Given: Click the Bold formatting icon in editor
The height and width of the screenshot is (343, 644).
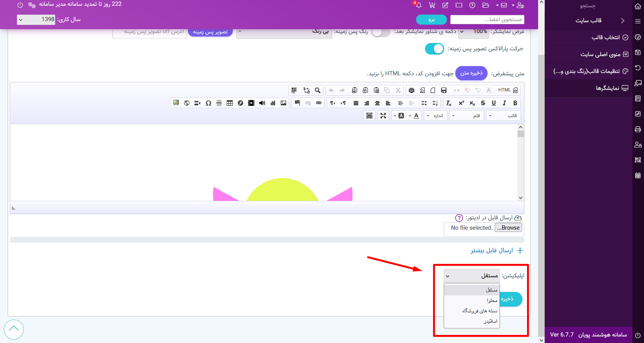Looking at the screenshot, I should point(515,103).
